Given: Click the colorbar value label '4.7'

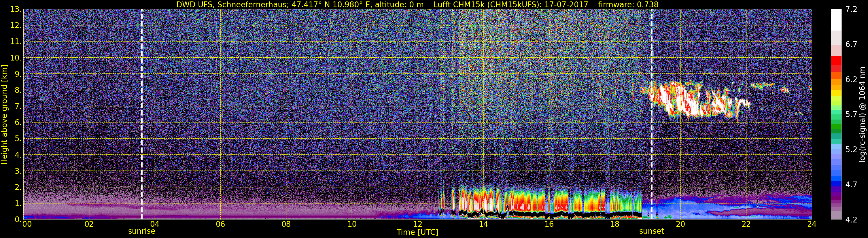Looking at the screenshot, I should 851,185.
